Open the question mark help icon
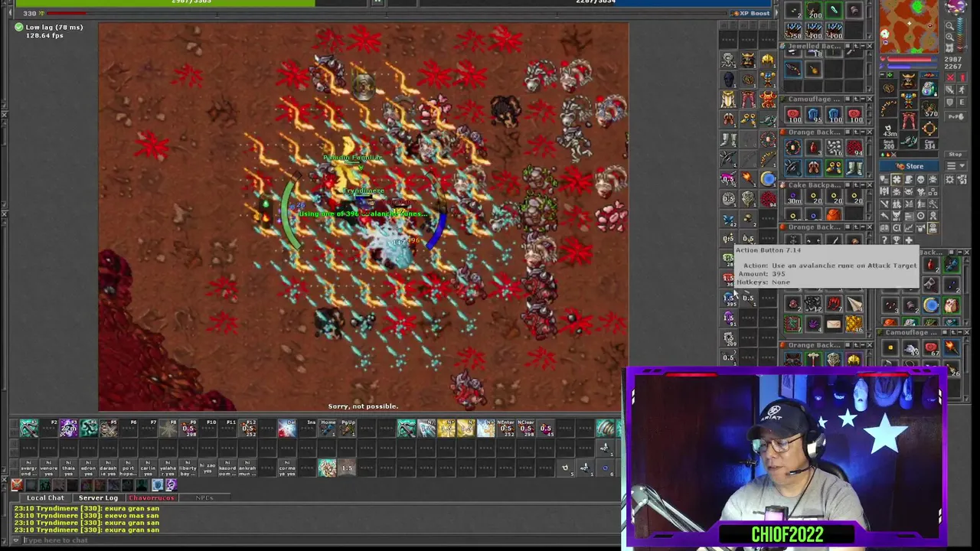Screen dimensions: 980x551 [x=884, y=239]
